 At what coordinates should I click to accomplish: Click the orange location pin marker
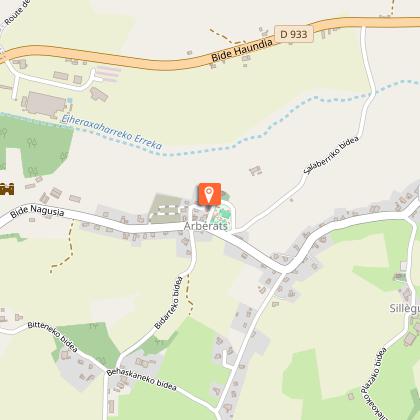209,195
